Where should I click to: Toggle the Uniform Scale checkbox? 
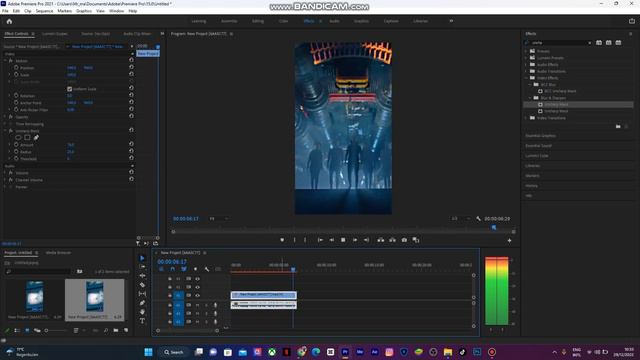coord(69,89)
